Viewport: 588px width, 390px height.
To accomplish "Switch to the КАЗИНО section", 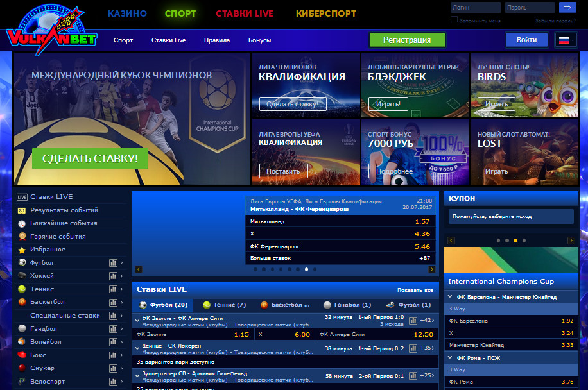I will (128, 13).
